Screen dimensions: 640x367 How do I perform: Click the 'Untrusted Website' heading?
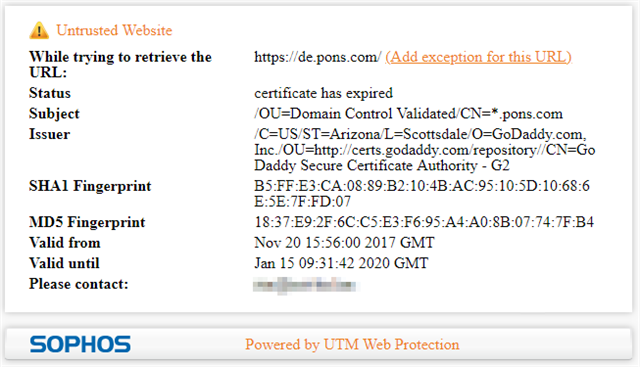[x=114, y=30]
